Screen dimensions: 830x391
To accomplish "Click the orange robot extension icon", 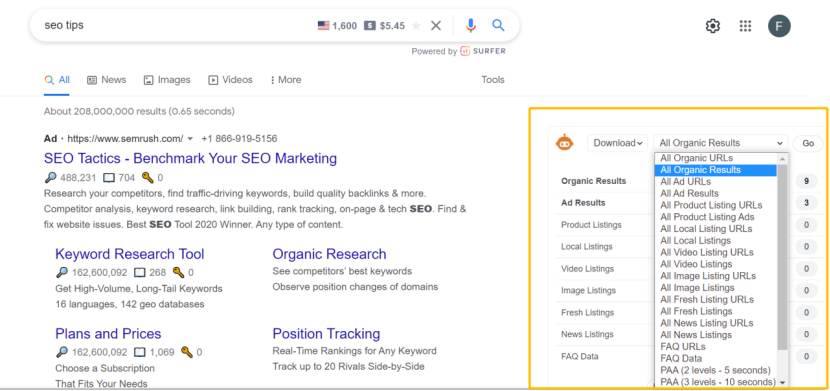I will coord(564,142).
